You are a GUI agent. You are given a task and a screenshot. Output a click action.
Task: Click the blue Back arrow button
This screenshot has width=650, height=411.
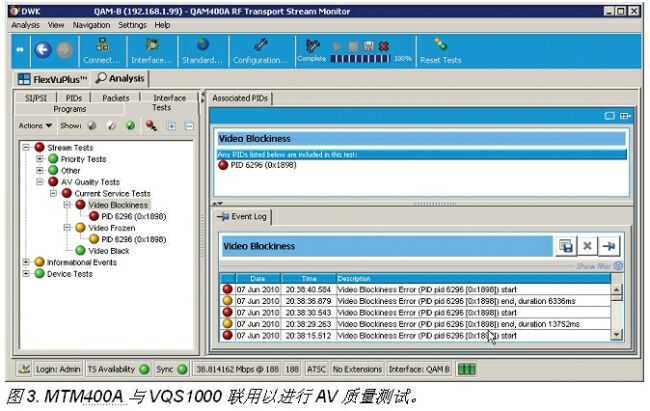[x=43, y=50]
